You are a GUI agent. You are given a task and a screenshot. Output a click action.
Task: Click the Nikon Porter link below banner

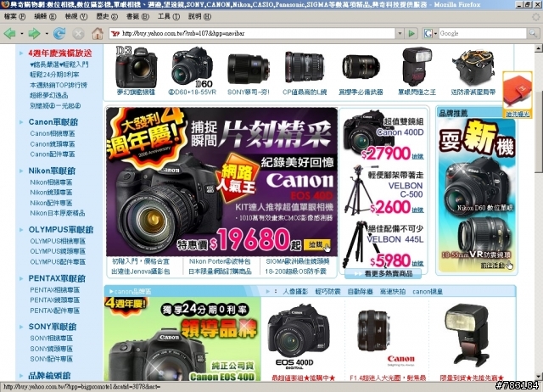(220, 261)
